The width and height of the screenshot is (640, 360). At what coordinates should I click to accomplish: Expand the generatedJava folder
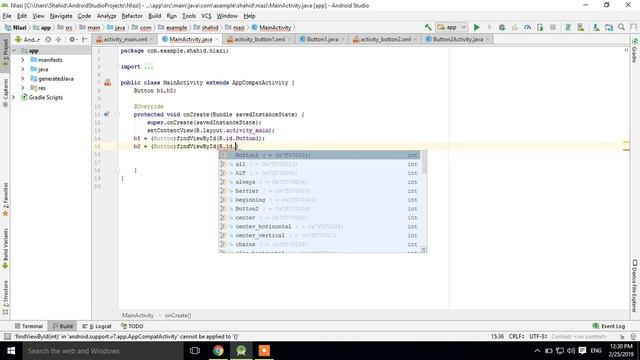(22, 79)
